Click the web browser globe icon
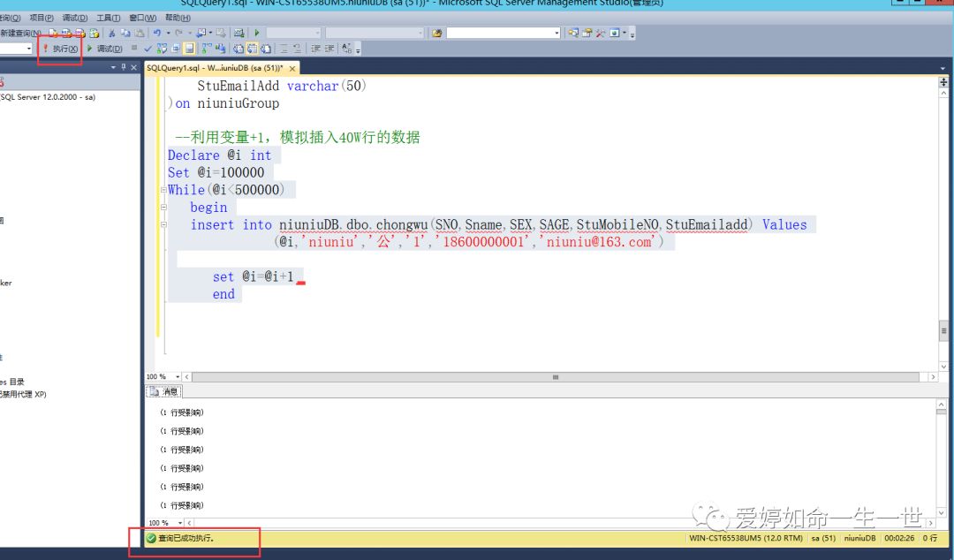The image size is (954, 560). 615,33
